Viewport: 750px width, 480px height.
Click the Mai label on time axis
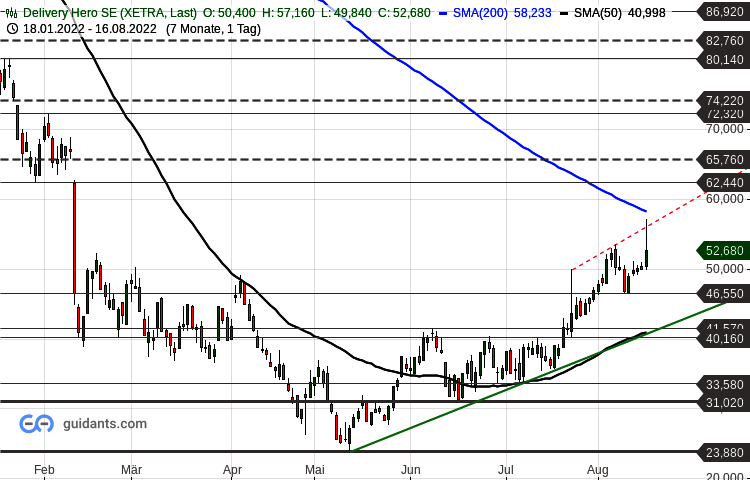pyautogui.click(x=315, y=469)
